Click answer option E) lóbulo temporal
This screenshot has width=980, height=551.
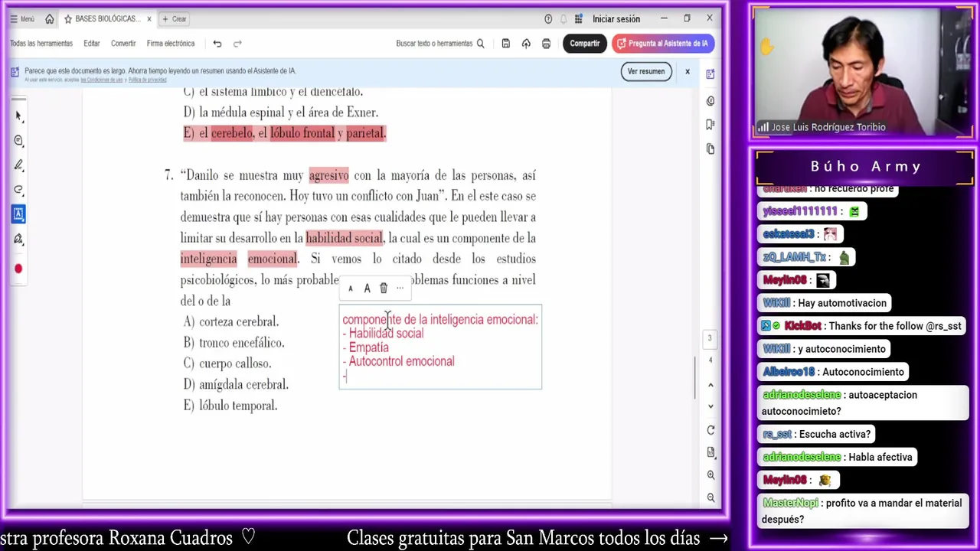coord(230,406)
